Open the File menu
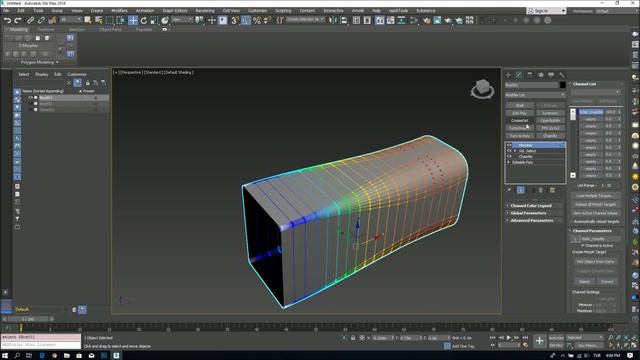Viewport: 640px width, 360px height. (6, 11)
